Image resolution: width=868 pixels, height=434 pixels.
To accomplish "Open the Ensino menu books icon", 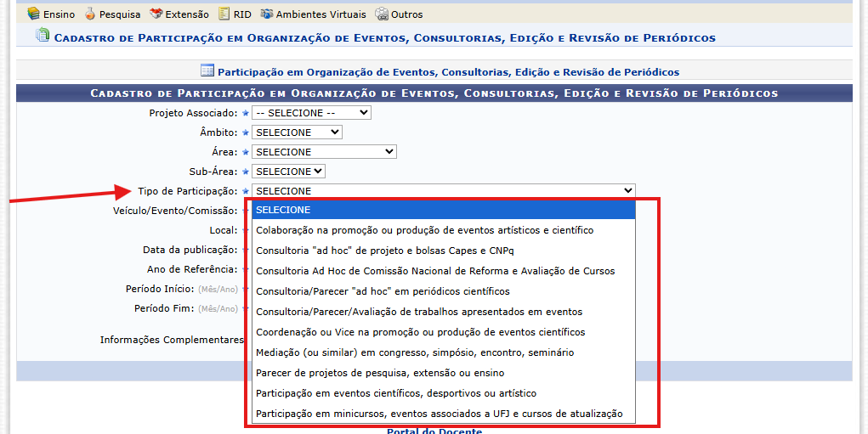I will tap(34, 14).
